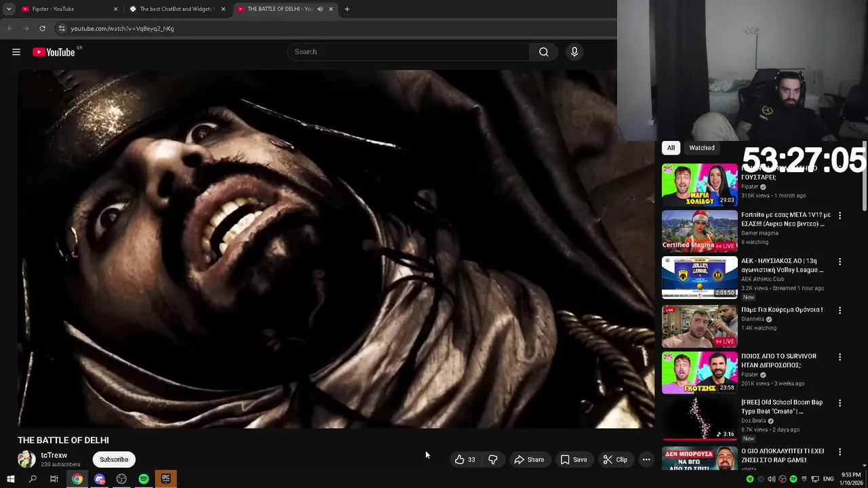Screen dimensions: 868x488
Task: Open the Doz Beats channel link
Action: pos(755,420)
